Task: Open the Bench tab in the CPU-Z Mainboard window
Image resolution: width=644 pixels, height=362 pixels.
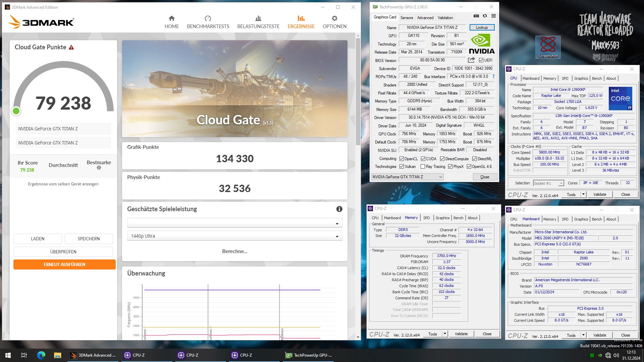Action: (x=597, y=219)
